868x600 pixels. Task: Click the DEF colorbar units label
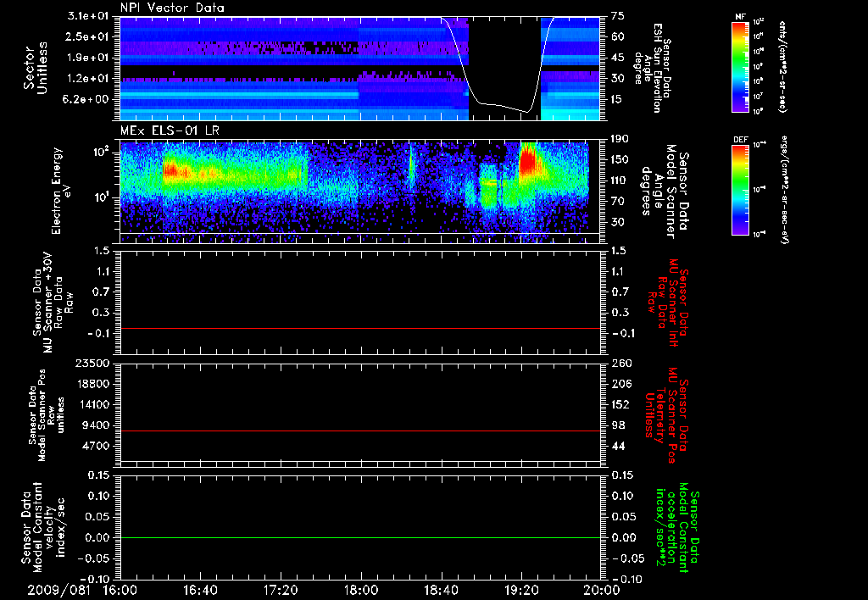tap(786, 190)
